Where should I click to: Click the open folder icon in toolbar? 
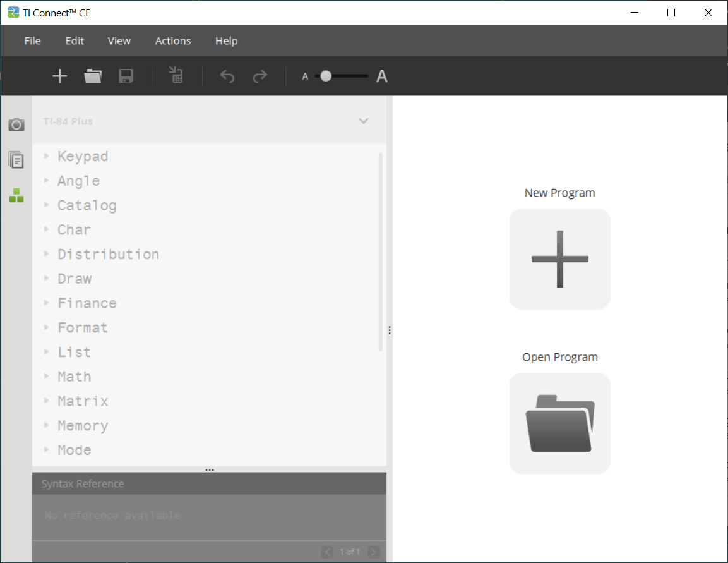click(x=93, y=76)
